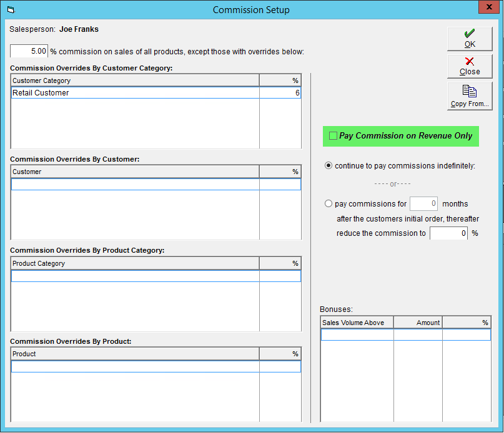Click the Customer column header
The height and width of the screenshot is (433, 504).
[135, 172]
